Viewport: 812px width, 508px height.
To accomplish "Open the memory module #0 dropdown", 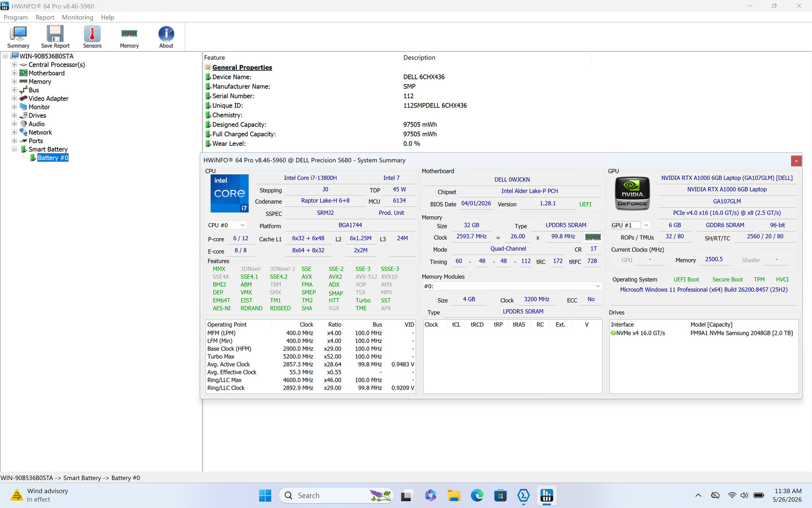I will (513, 286).
